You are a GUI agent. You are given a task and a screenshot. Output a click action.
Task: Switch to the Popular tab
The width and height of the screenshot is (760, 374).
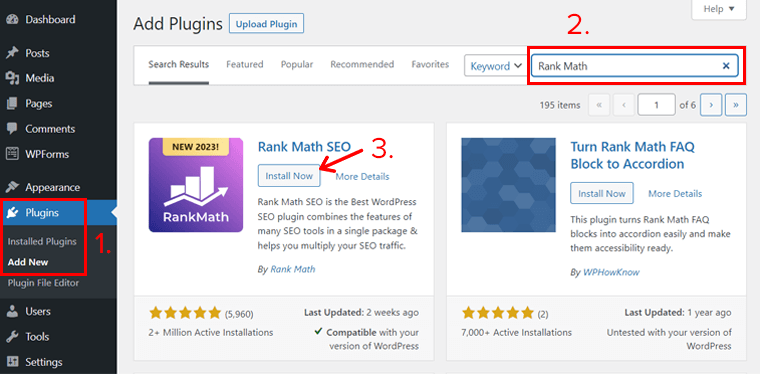point(297,64)
